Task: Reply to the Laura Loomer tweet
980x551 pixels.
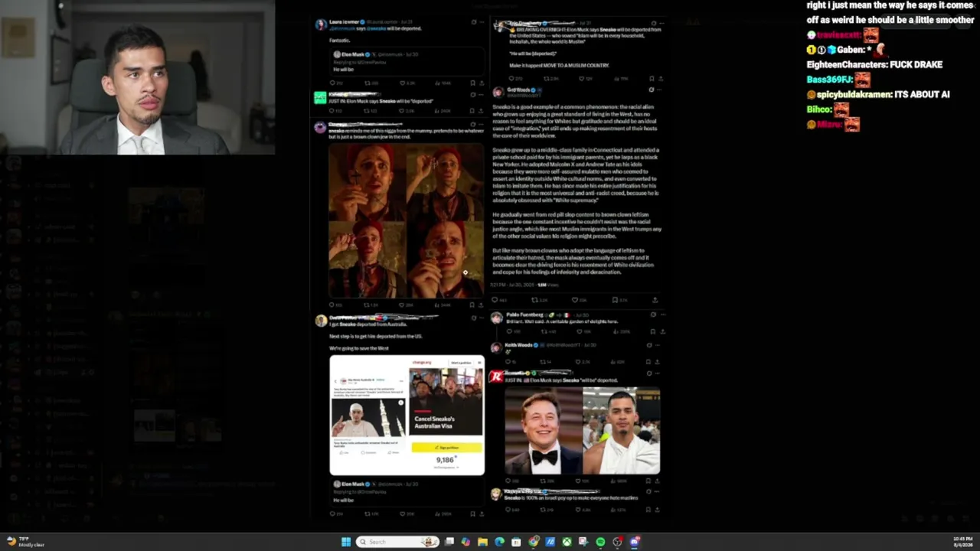Action: tap(332, 83)
